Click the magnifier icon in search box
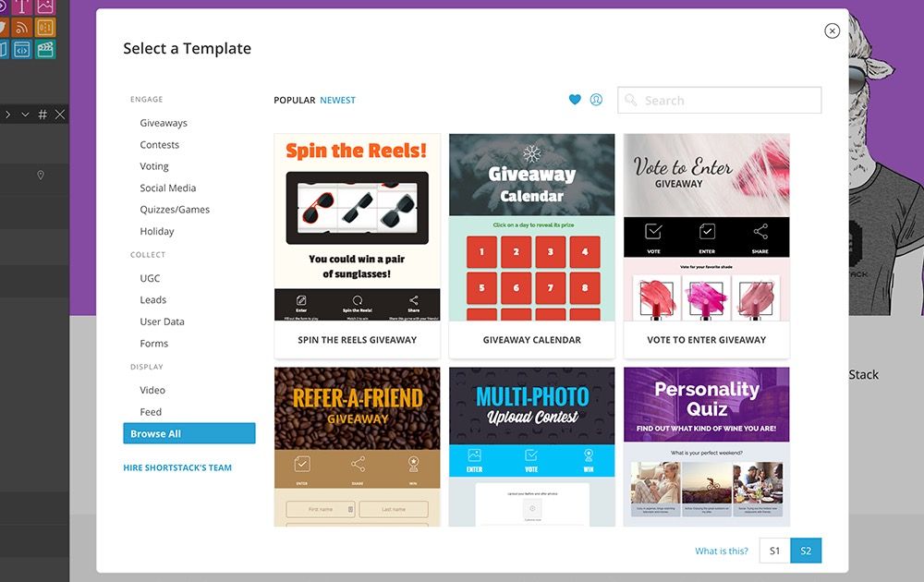The width and height of the screenshot is (924, 582). [630, 100]
